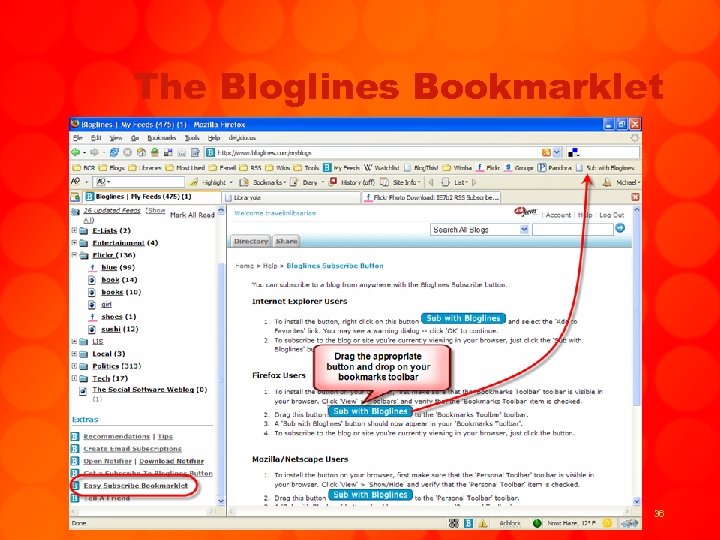Open the Flickr bookmark on the bookmarks toolbar
The width and height of the screenshot is (720, 540).
[x=488, y=168]
